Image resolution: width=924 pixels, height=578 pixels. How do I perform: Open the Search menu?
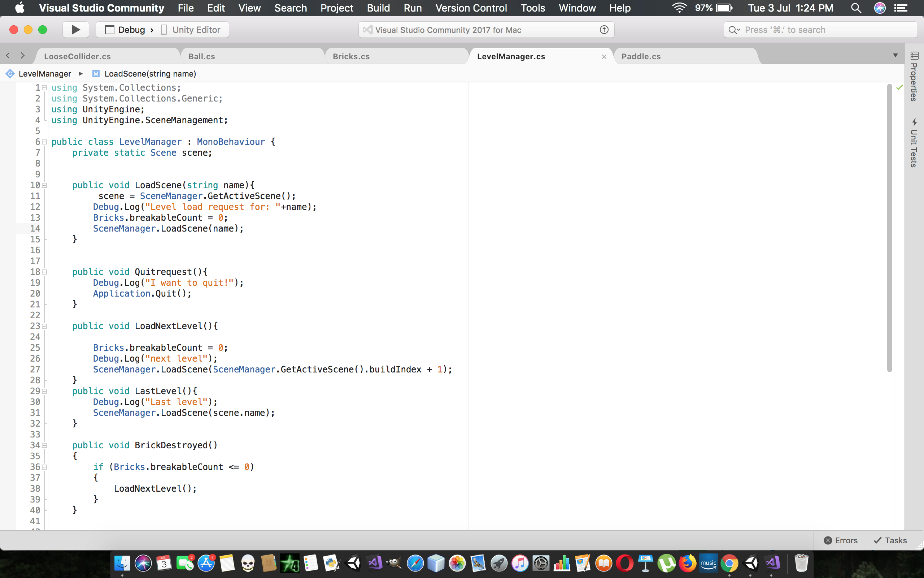[291, 8]
